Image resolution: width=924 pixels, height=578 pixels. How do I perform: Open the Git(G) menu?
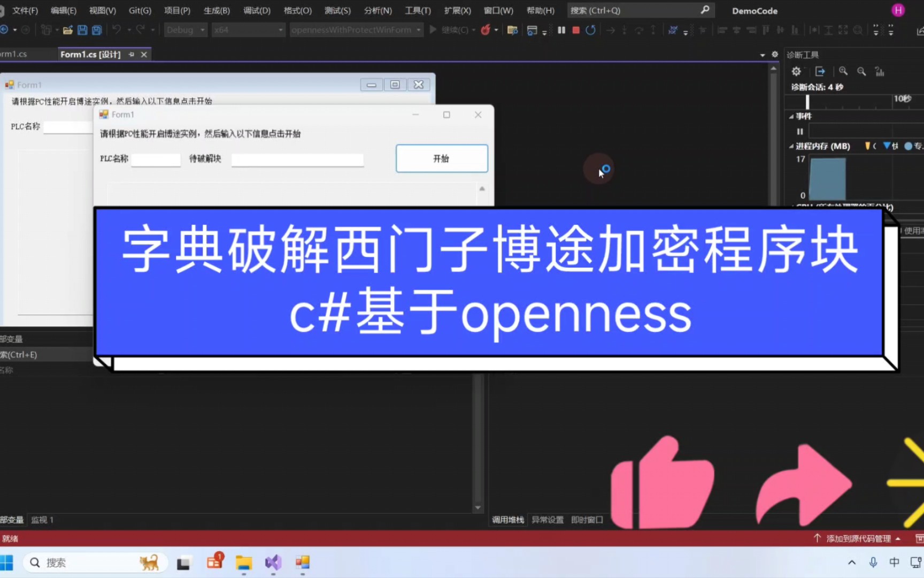pyautogui.click(x=140, y=10)
